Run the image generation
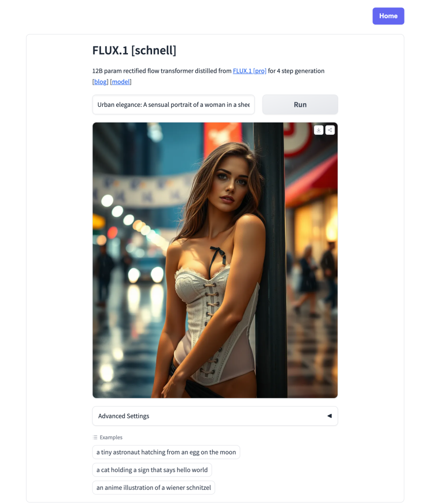Viewport: 436px width, 504px height. click(300, 104)
